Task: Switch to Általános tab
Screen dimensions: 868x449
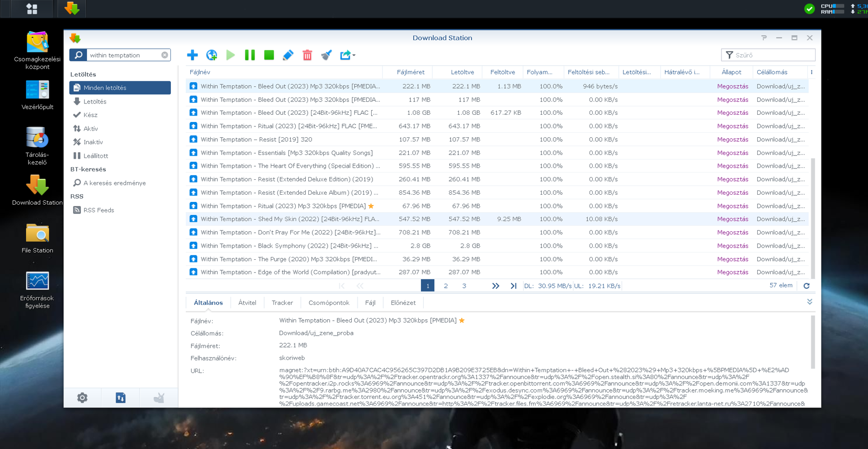Action: pyautogui.click(x=208, y=303)
